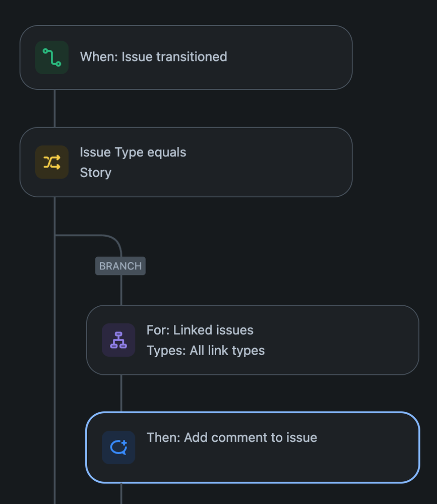Click the connector line below the trigger card

[x=54, y=108]
